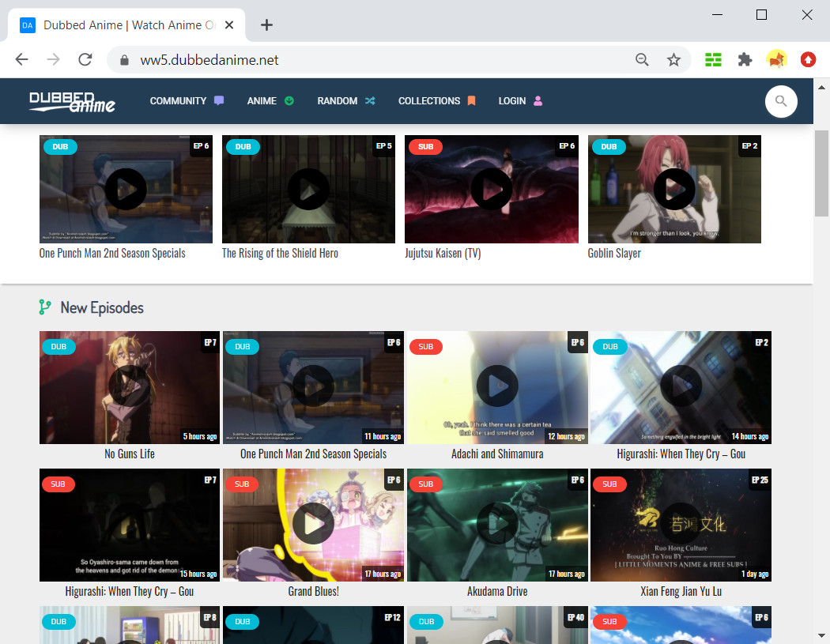Click the Grand Blues! title link
830x644 pixels.
(x=313, y=592)
